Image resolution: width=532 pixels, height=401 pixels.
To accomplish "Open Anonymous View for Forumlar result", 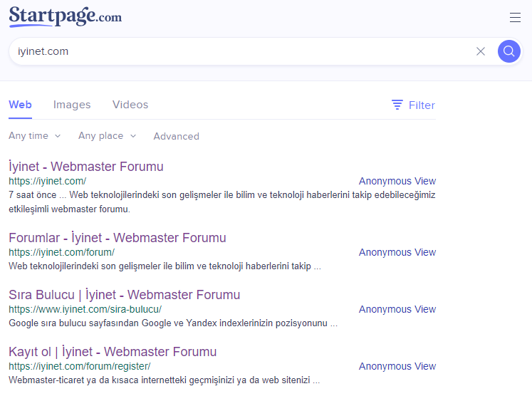I will point(397,252).
